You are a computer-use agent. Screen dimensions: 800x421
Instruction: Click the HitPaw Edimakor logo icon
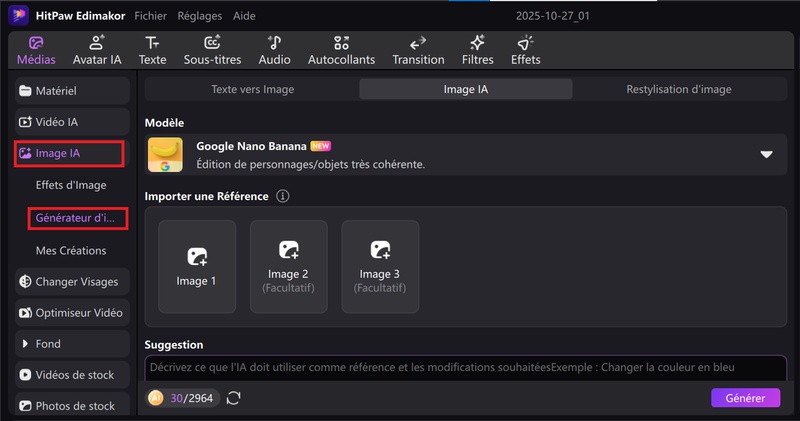coord(18,15)
